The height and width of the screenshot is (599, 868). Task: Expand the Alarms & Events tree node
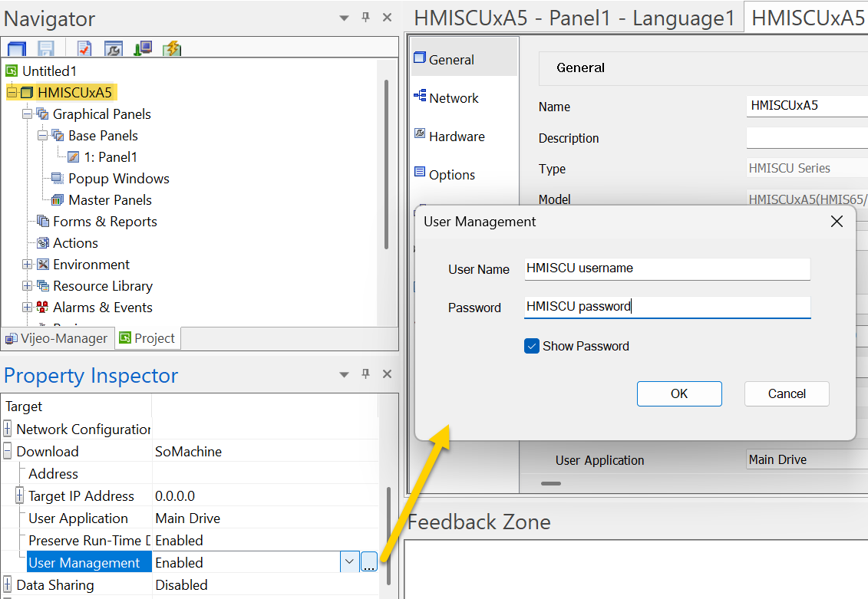tap(27, 307)
